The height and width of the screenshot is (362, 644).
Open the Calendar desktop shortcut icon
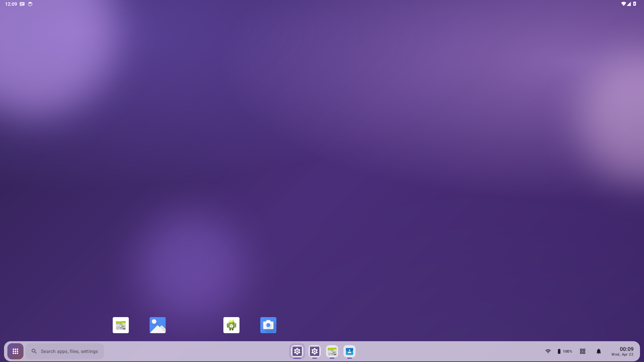pyautogui.click(x=121, y=325)
